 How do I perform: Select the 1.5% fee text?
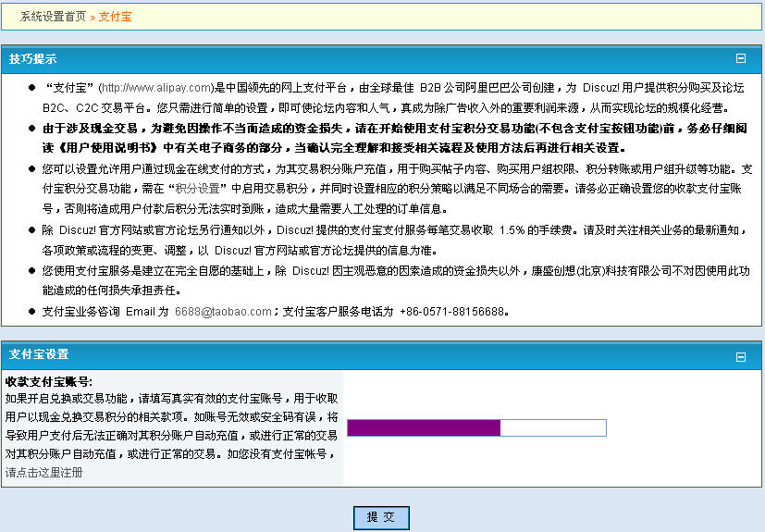coord(512,229)
